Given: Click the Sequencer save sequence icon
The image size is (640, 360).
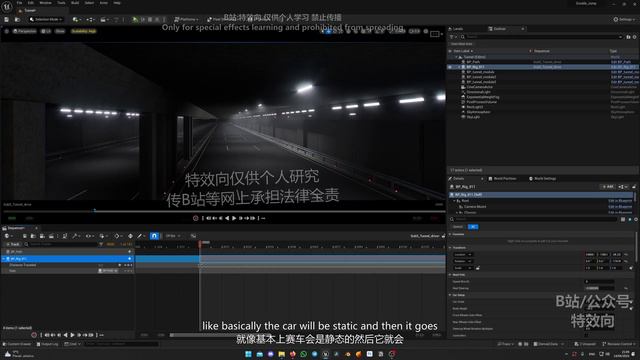Looking at the screenshot, I should 24,236.
